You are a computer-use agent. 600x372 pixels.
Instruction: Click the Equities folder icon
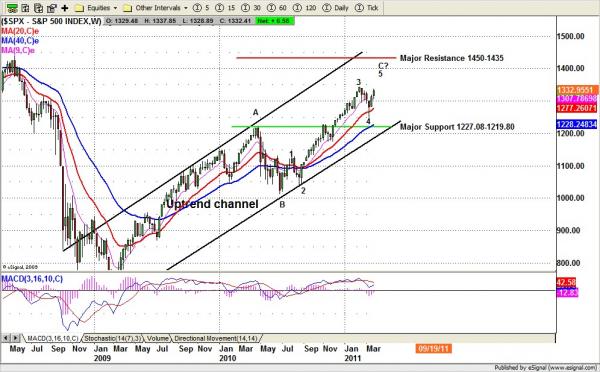click(79, 8)
